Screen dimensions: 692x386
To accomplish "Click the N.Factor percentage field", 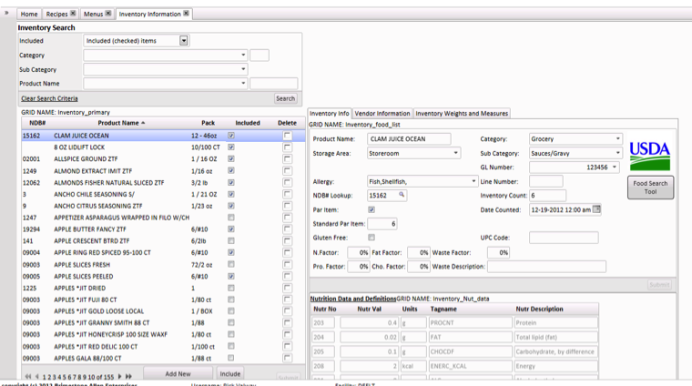I will coord(358,253).
